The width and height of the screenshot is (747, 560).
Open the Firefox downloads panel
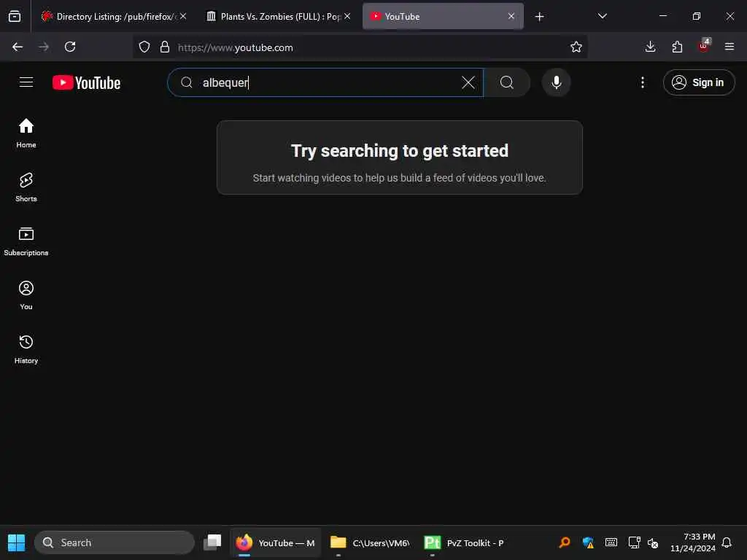coord(650,47)
